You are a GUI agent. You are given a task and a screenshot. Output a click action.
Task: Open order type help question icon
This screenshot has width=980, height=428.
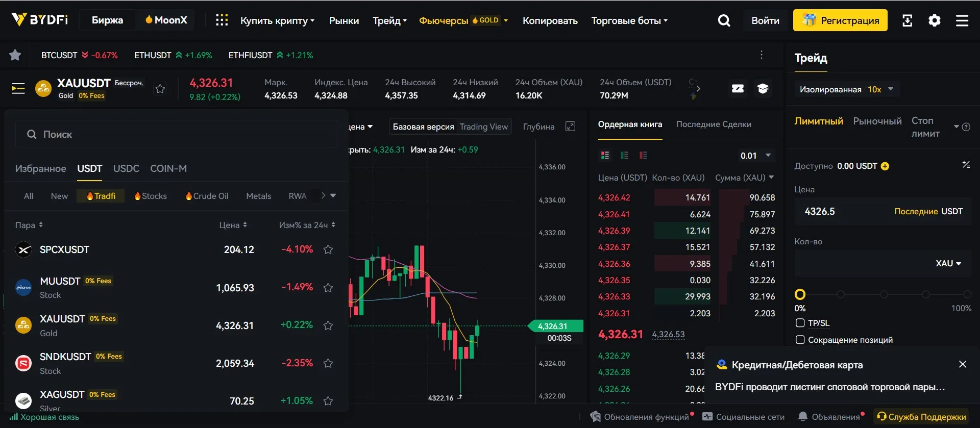click(x=966, y=127)
